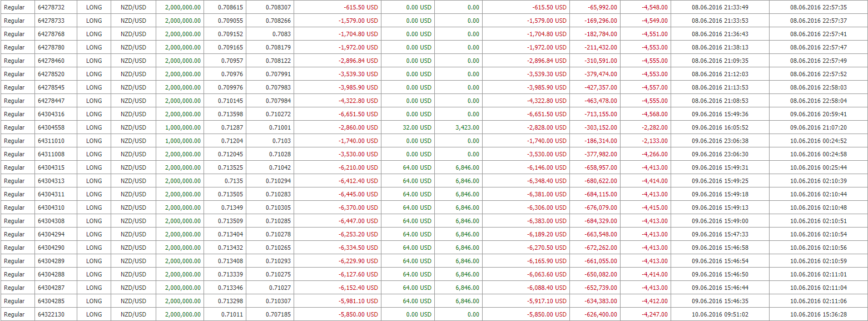Click the open time 10.06.2016 09:51:02
Viewport: 868px width, 321px height.
pyautogui.click(x=720, y=314)
